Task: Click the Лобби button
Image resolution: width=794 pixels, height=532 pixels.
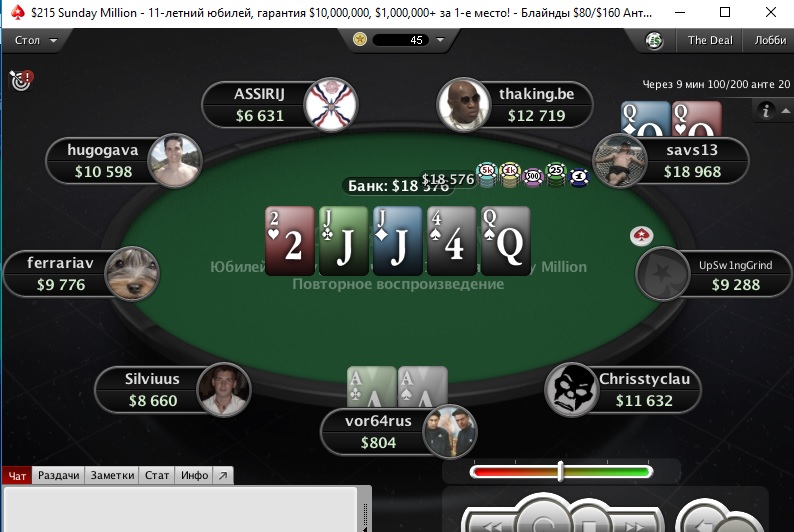Action: pyautogui.click(x=770, y=40)
